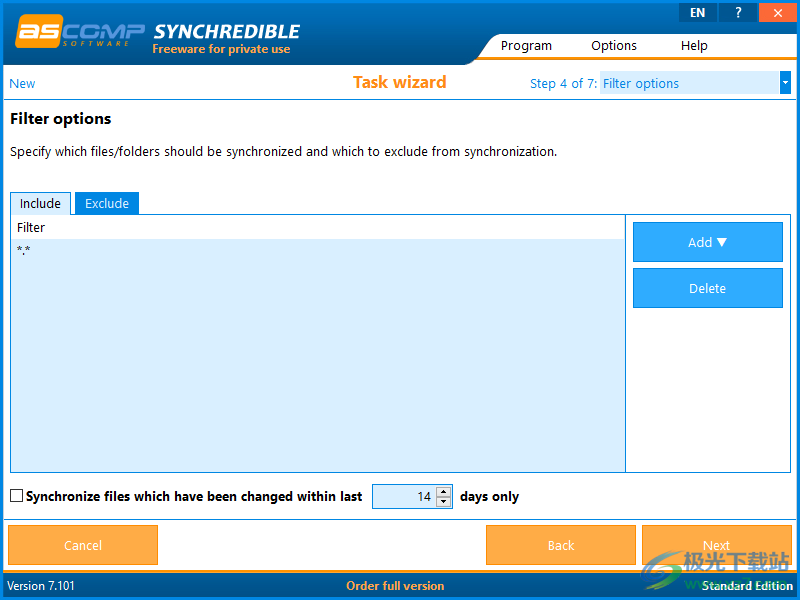Increase the days value using the up arrow
Screen dimensions: 800x600
pos(443,491)
